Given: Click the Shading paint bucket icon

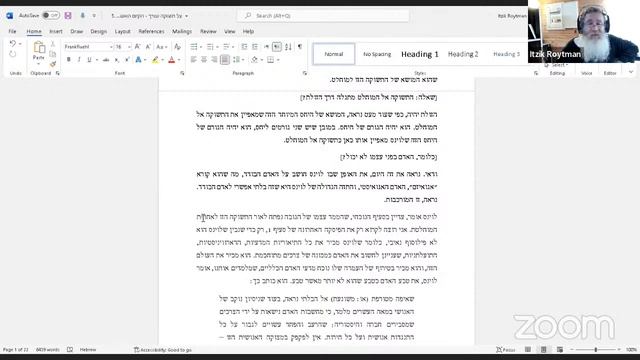Looking at the screenshot, I should (x=254, y=60).
